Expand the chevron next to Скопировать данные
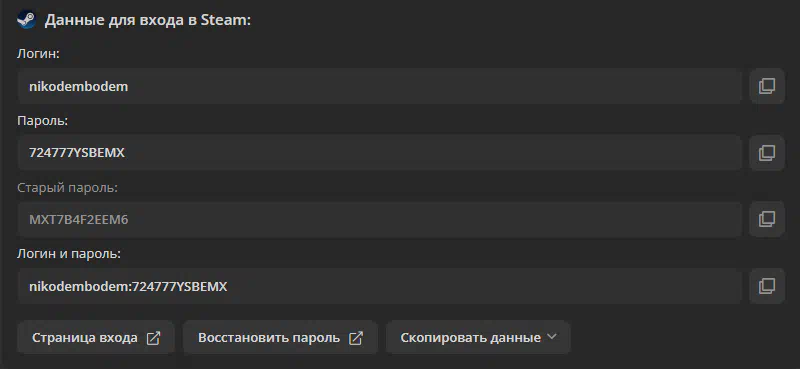The width and height of the screenshot is (800, 369). coord(551,337)
